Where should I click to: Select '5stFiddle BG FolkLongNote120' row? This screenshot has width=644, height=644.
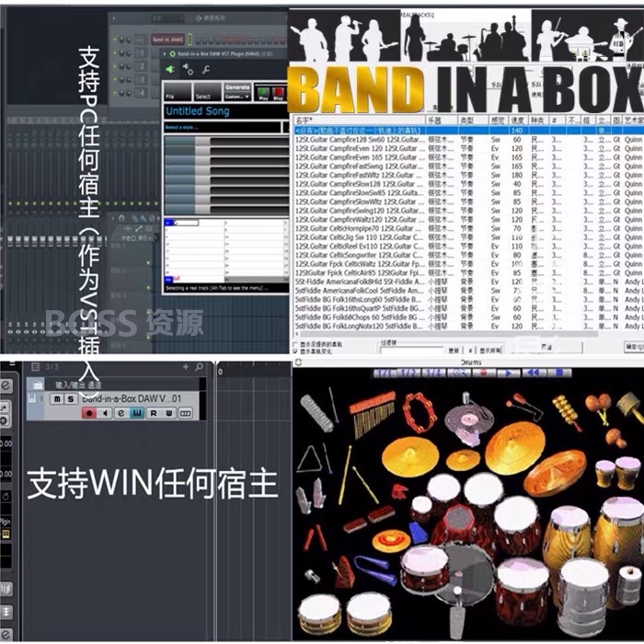click(x=468, y=326)
